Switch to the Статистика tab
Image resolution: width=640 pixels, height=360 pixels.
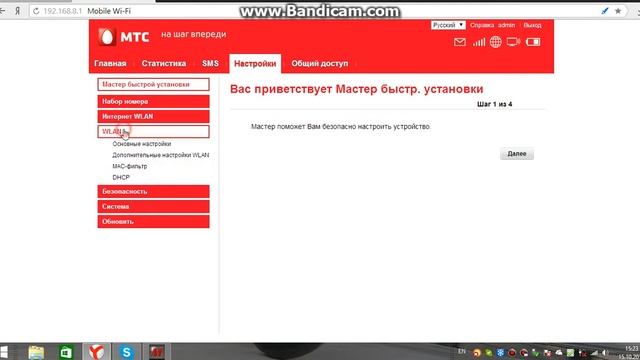[164, 64]
